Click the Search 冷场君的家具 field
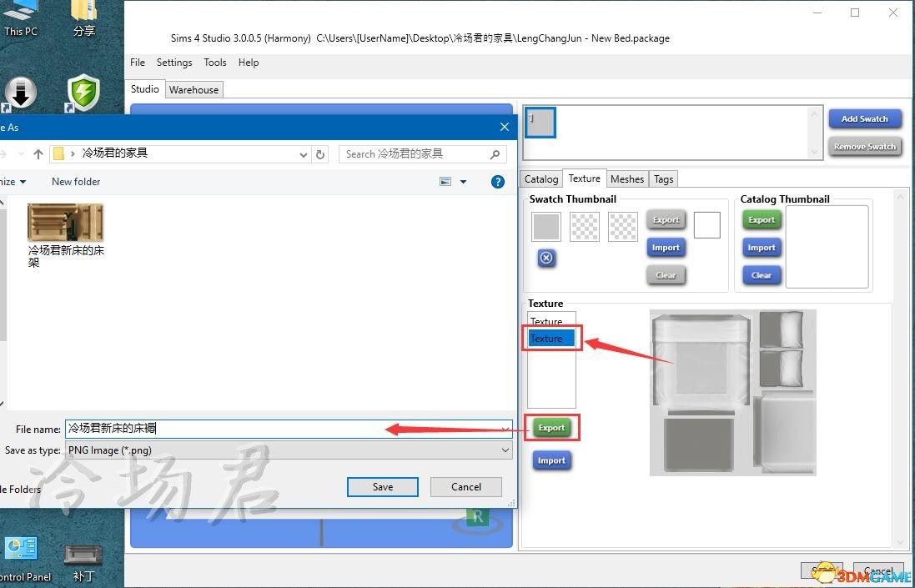 click(423, 154)
